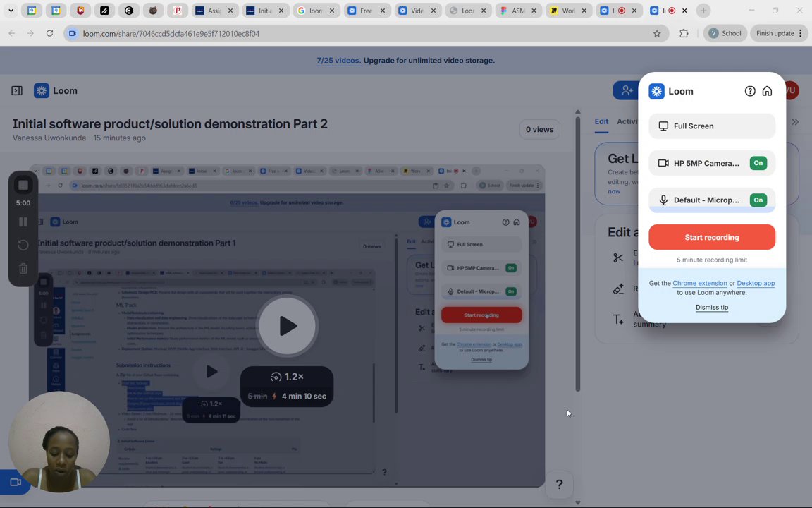Screen dimensions: 812x508
Task: Pause the ongoing Loom recording
Action: pyautogui.click(x=23, y=222)
